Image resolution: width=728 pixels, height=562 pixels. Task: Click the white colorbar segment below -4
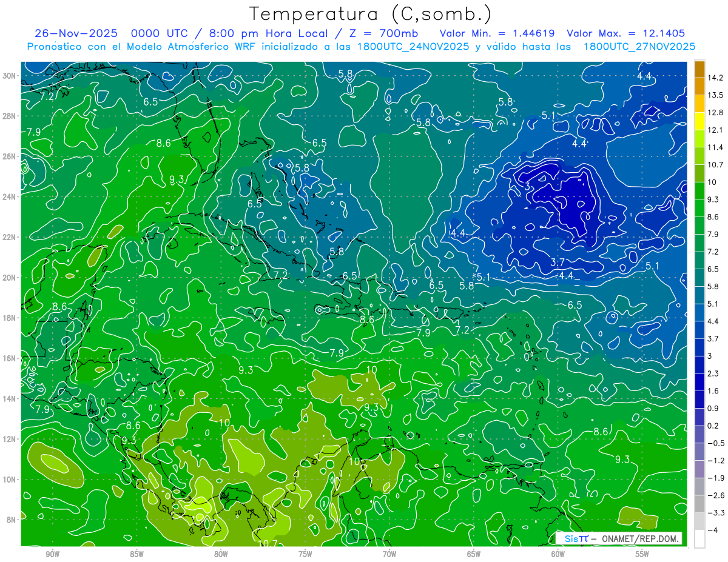coord(699,539)
